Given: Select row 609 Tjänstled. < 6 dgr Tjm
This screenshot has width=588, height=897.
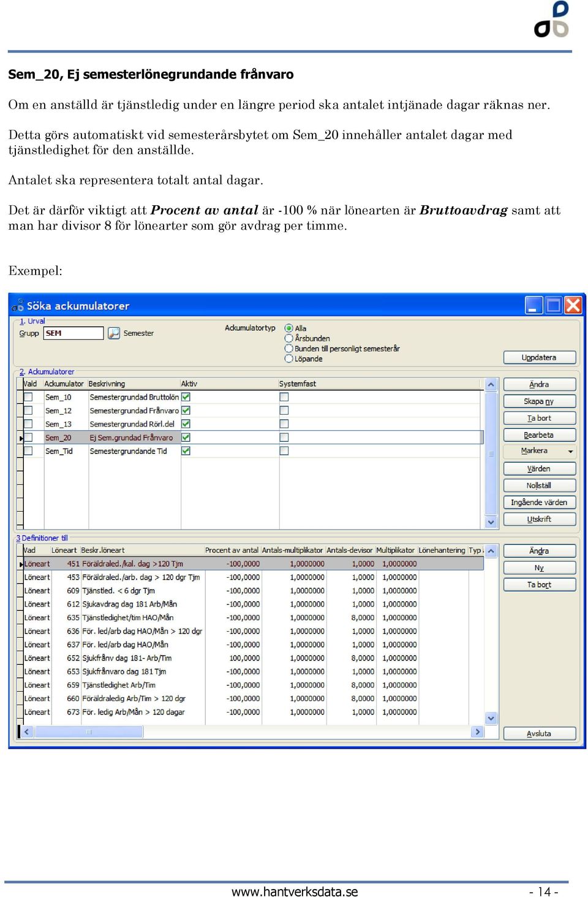Looking at the screenshot, I should (252, 591).
